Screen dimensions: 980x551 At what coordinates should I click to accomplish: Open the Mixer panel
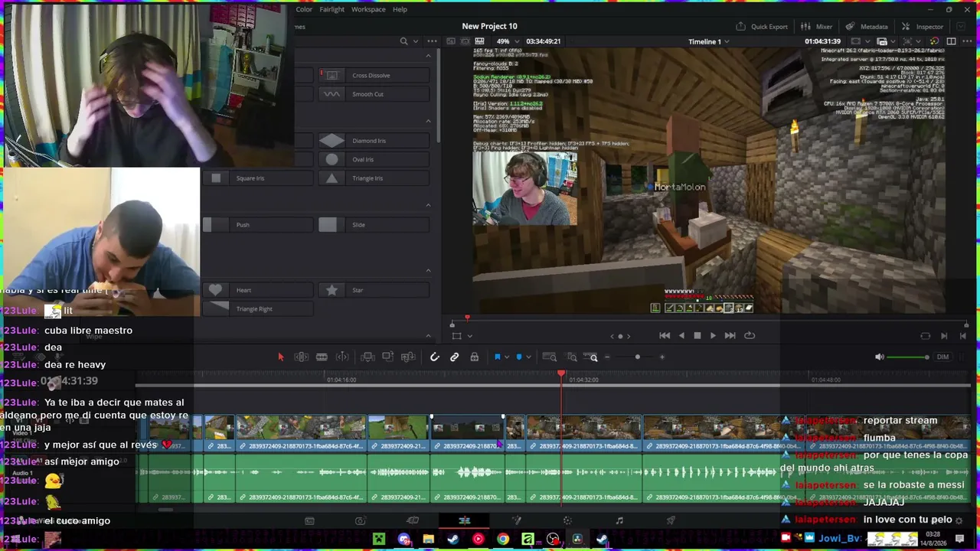pos(817,27)
